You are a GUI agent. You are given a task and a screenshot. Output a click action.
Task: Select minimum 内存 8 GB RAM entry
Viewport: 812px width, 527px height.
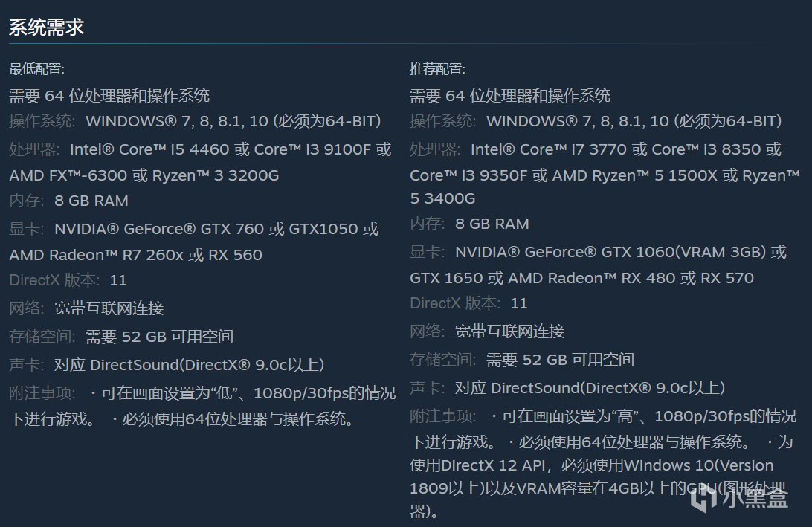pos(69,201)
